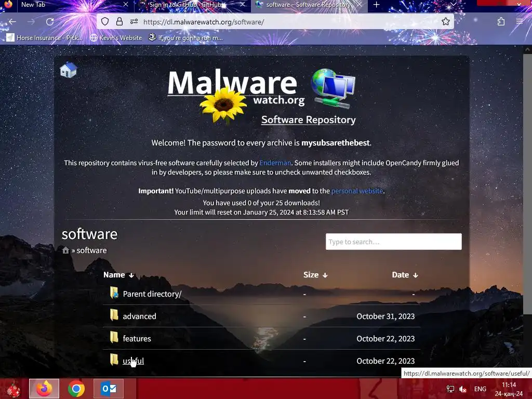Image resolution: width=532 pixels, height=399 pixels.
Task: Open site permissions icon in address bar
Action: click(134, 22)
